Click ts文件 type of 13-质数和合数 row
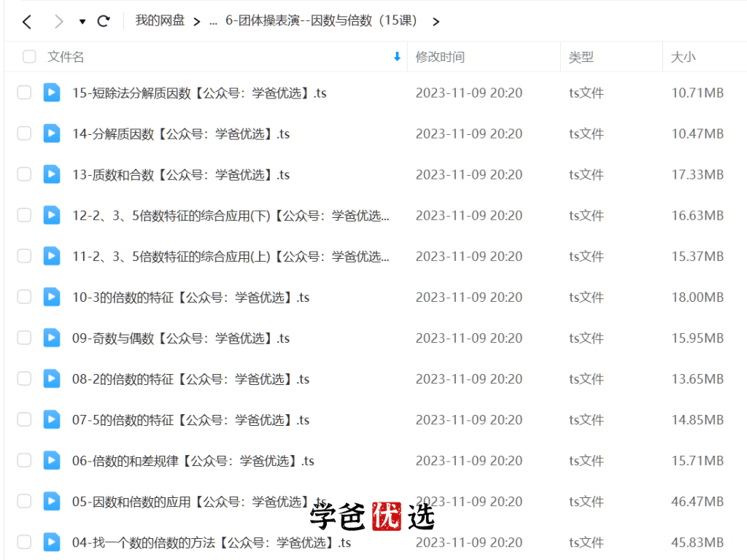This screenshot has width=747, height=560. (587, 175)
